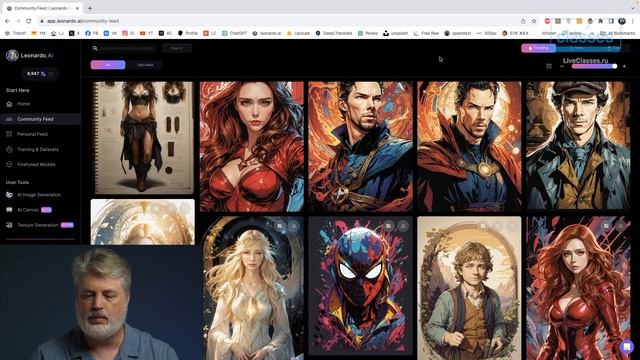640x360 pixels.
Task: Open Finetuned Models page
Action: 36,164
